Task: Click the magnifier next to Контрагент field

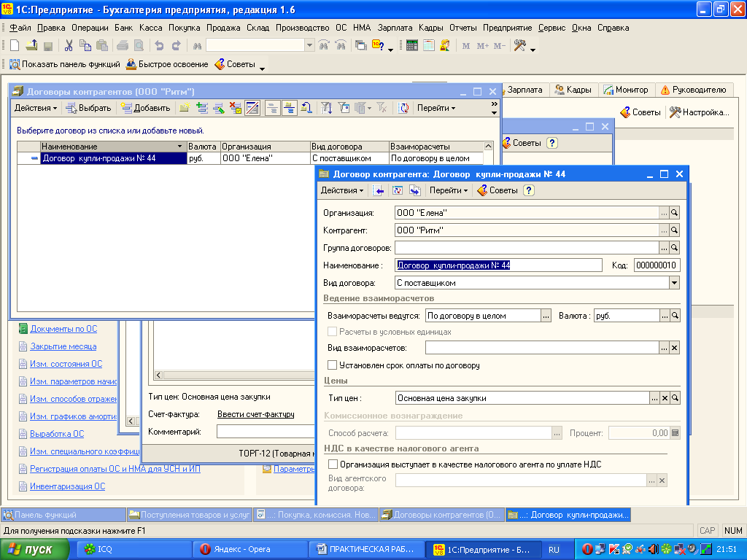Action: tap(675, 230)
